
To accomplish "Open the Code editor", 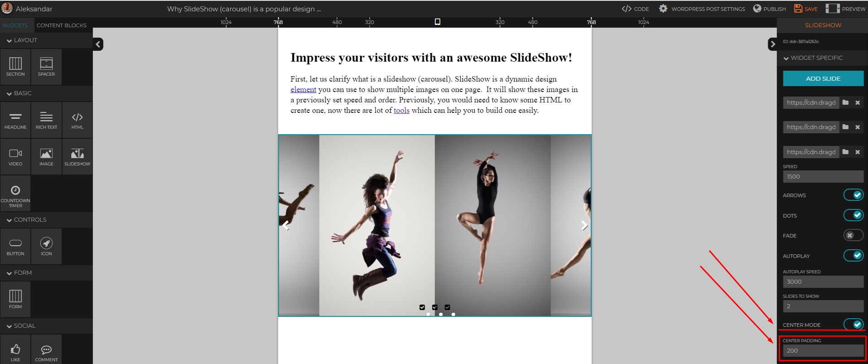I will (635, 9).
